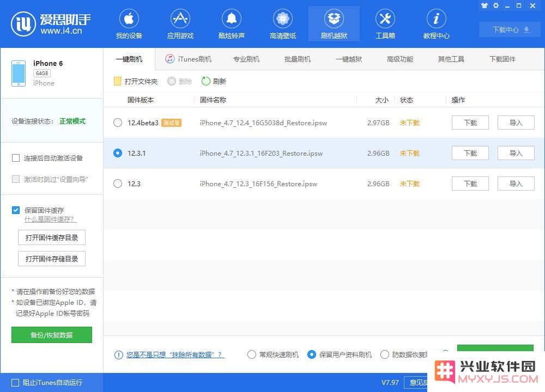Uncheck 保留固件缓存 checkbox

pos(16,210)
